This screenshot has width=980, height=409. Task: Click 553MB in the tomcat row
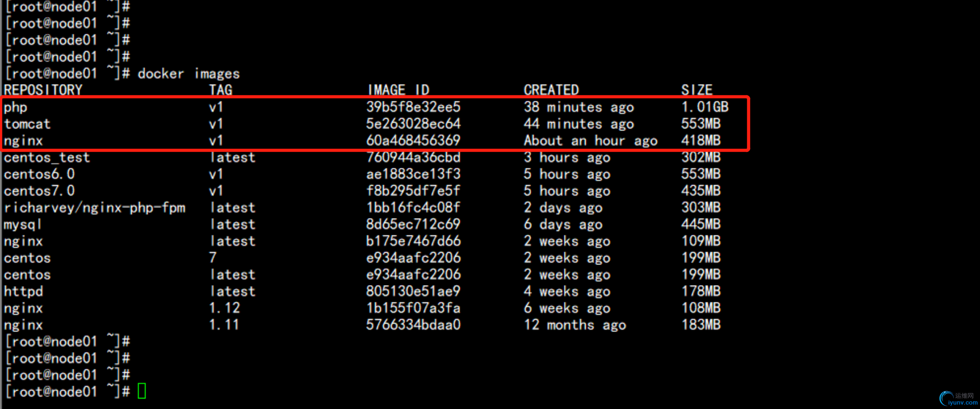(x=701, y=124)
